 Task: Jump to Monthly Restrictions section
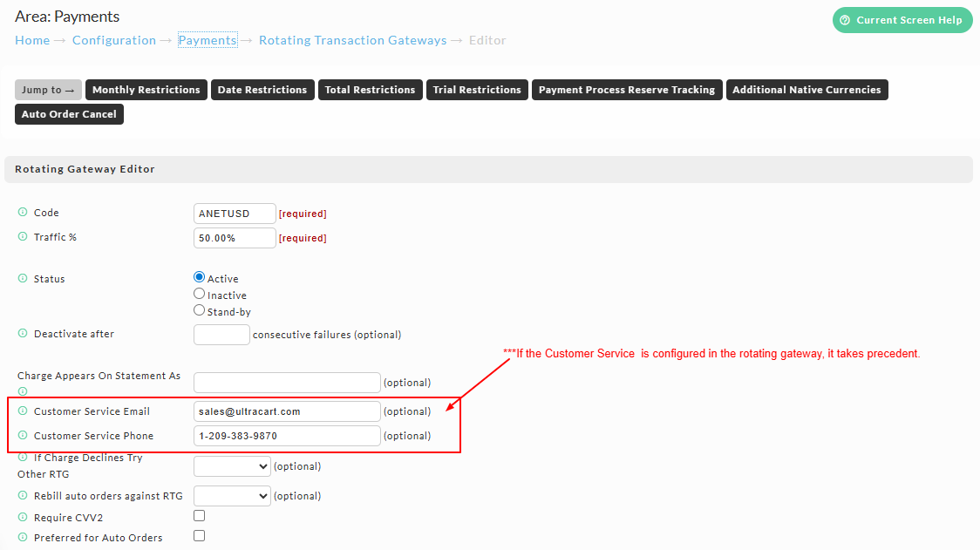coord(146,90)
